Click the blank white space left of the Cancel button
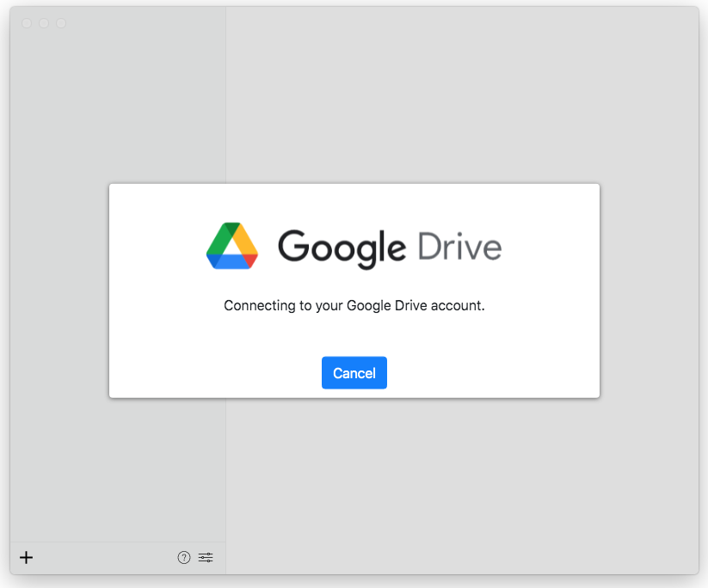The height and width of the screenshot is (588, 708). point(215,373)
